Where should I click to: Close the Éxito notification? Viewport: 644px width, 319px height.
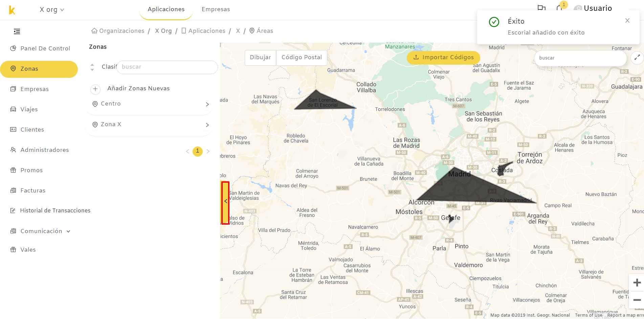pyautogui.click(x=627, y=21)
